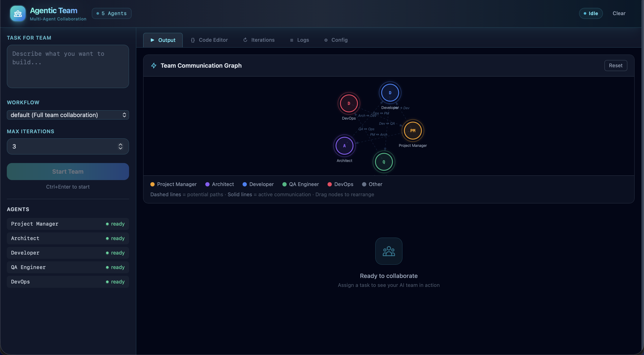Click the team icon above Ready to collaborate
Screen dimensions: 644x355
[388, 251]
